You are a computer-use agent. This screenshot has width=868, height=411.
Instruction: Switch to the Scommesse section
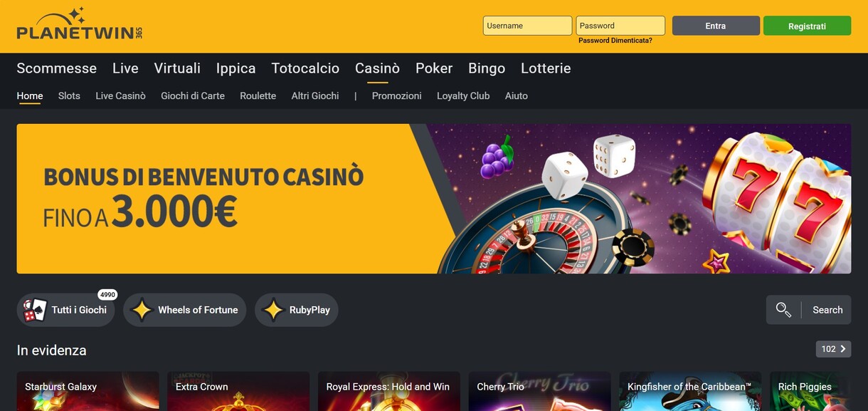pyautogui.click(x=57, y=68)
